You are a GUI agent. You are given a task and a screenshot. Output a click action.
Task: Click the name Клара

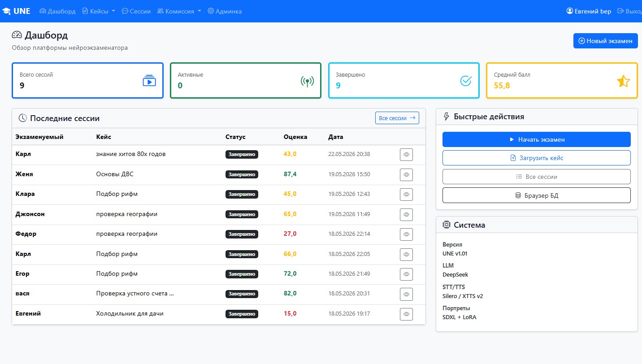click(25, 194)
